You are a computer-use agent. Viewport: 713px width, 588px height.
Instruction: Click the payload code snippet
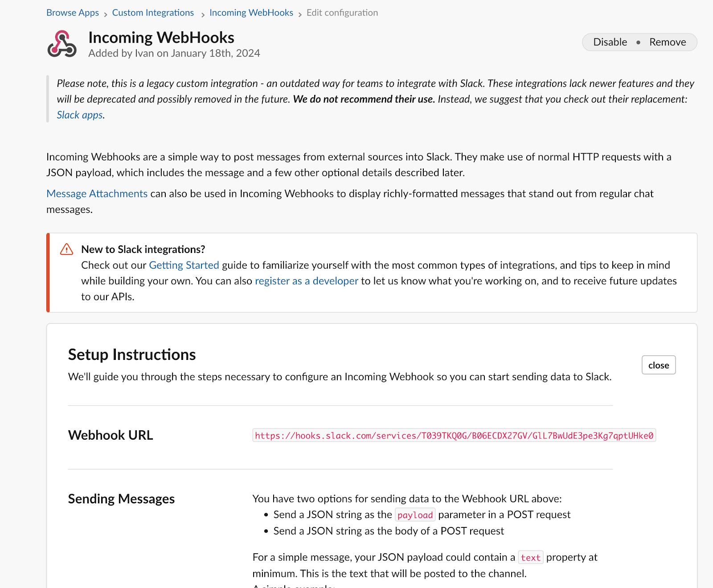tap(415, 515)
